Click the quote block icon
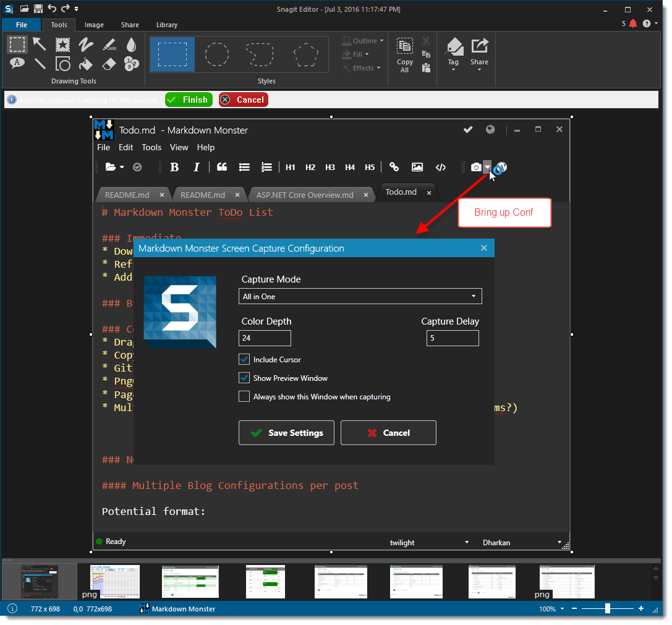 point(222,167)
